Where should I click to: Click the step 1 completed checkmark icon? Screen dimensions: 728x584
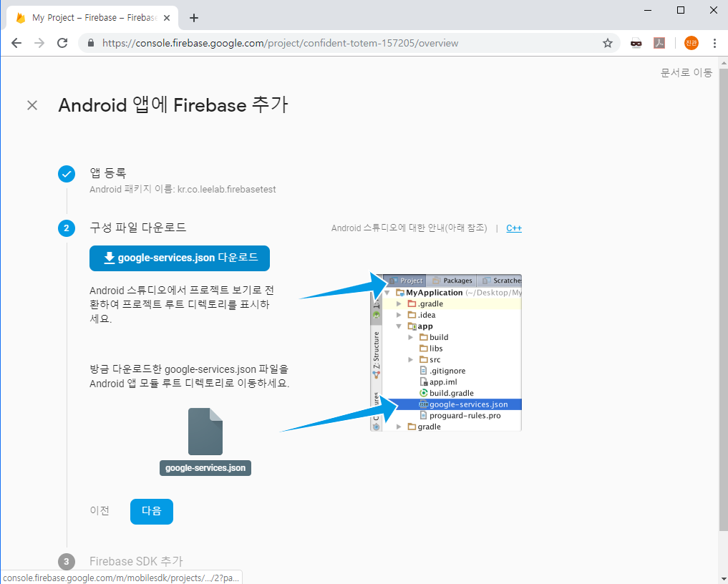point(67,174)
